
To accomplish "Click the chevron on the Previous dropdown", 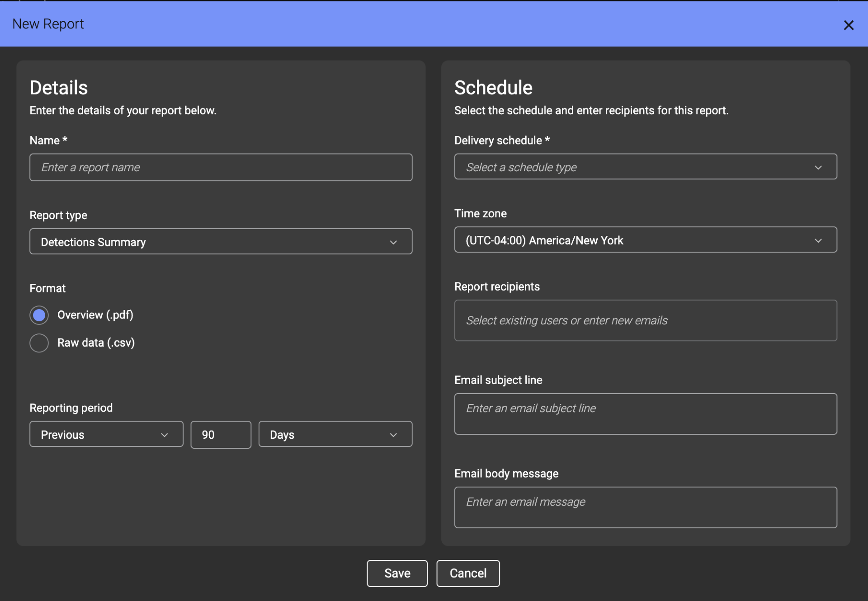I will 165,435.
